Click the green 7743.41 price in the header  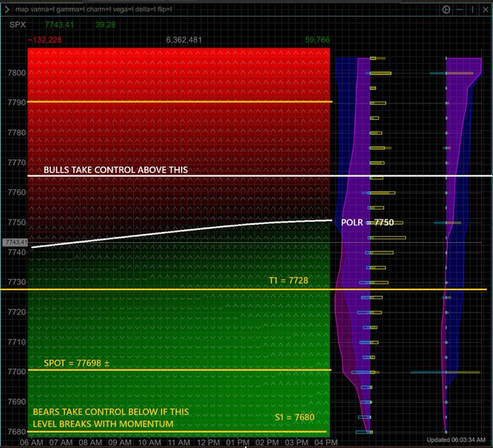[59, 25]
